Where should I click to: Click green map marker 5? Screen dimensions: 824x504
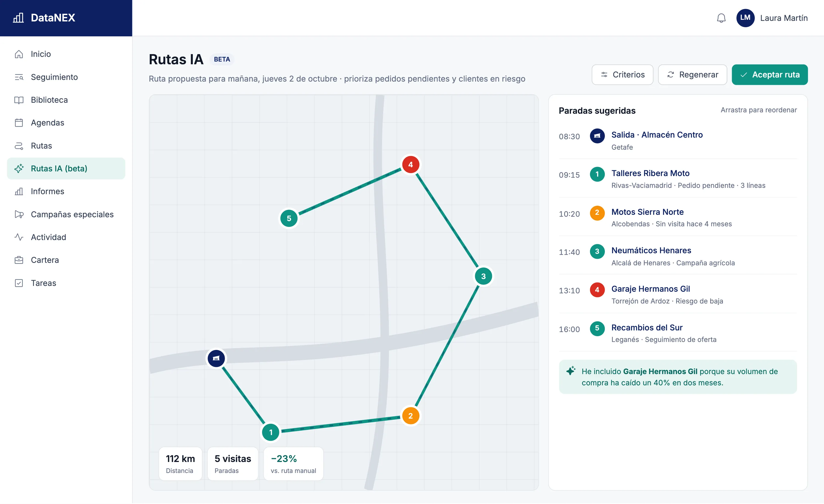click(x=289, y=218)
